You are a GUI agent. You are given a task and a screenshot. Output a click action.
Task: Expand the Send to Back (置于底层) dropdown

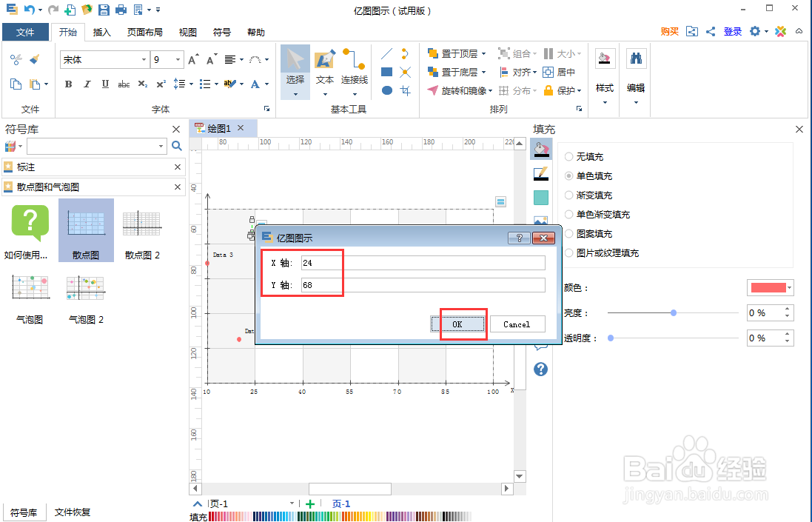pos(483,72)
